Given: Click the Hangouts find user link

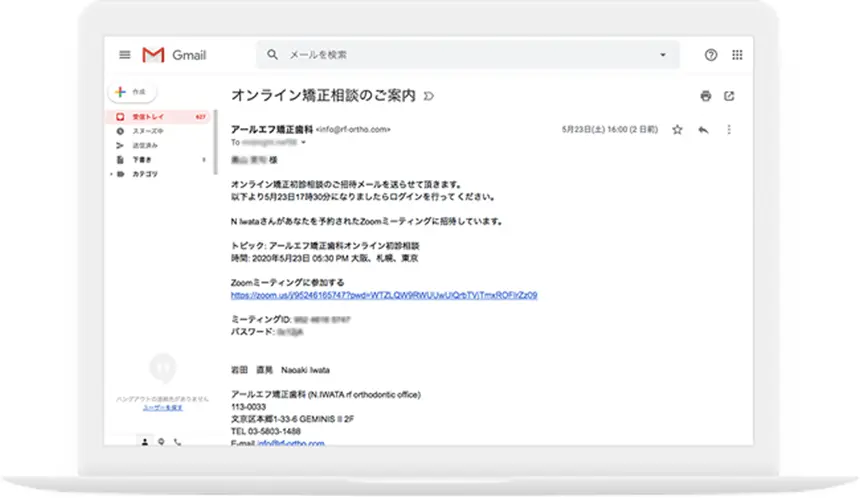Looking at the screenshot, I should (162, 408).
